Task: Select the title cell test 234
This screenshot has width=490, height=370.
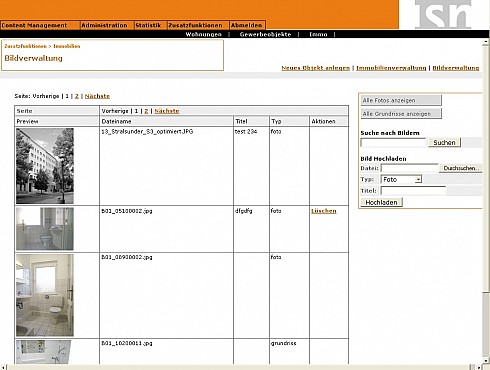Action: pos(246,132)
